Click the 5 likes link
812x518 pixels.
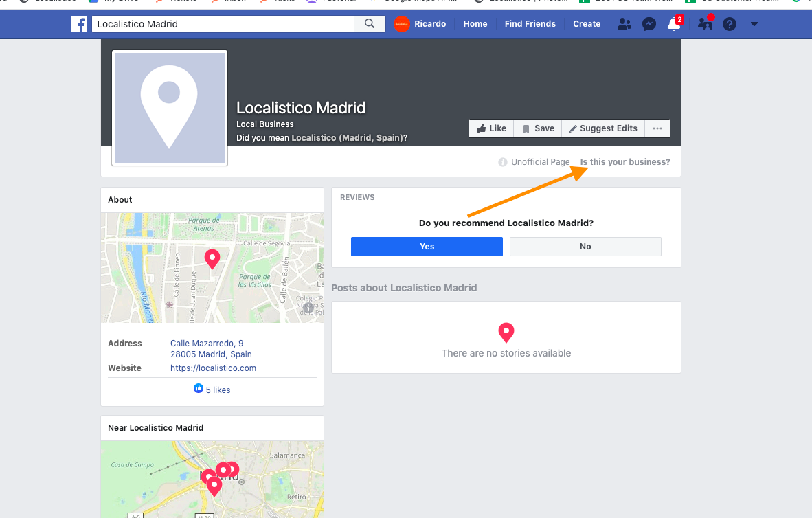point(218,390)
